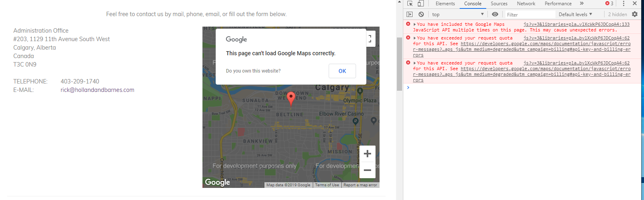
Task: Focus the console Filter field
Action: (530, 15)
